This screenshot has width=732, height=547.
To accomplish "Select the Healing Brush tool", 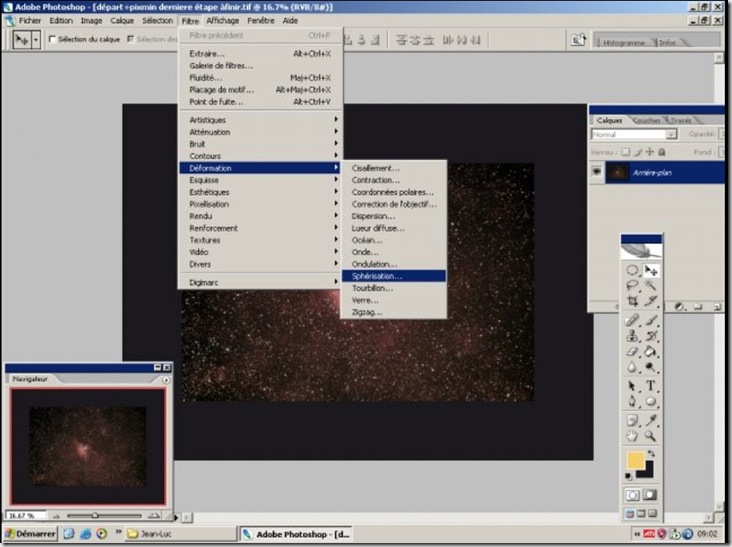I will (x=633, y=321).
